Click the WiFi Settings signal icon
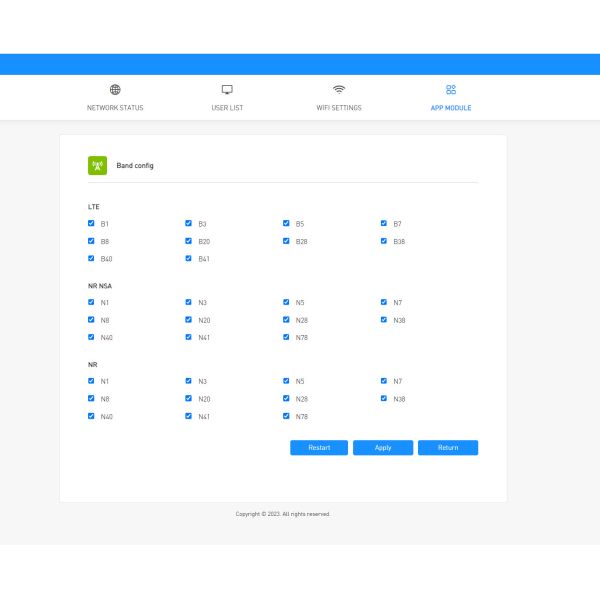Image resolution: width=600 pixels, height=600 pixels. pyautogui.click(x=339, y=90)
